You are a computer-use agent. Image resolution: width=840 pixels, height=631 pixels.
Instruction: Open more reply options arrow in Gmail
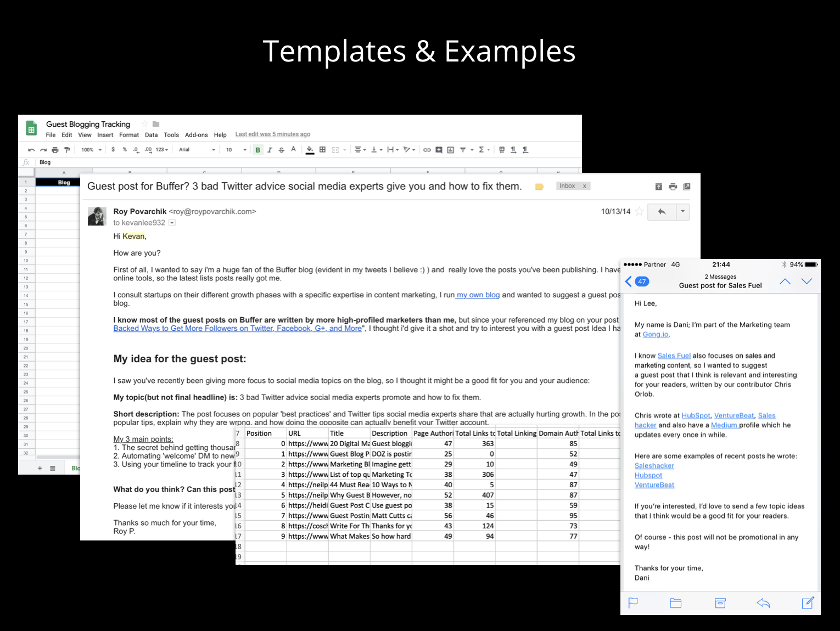682,212
